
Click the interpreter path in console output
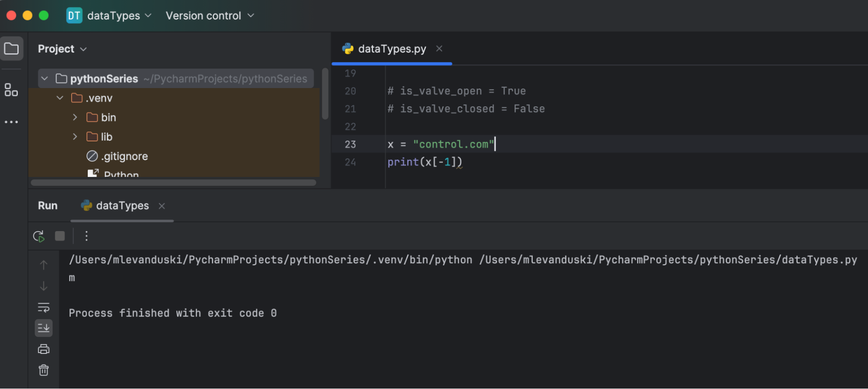click(x=271, y=260)
